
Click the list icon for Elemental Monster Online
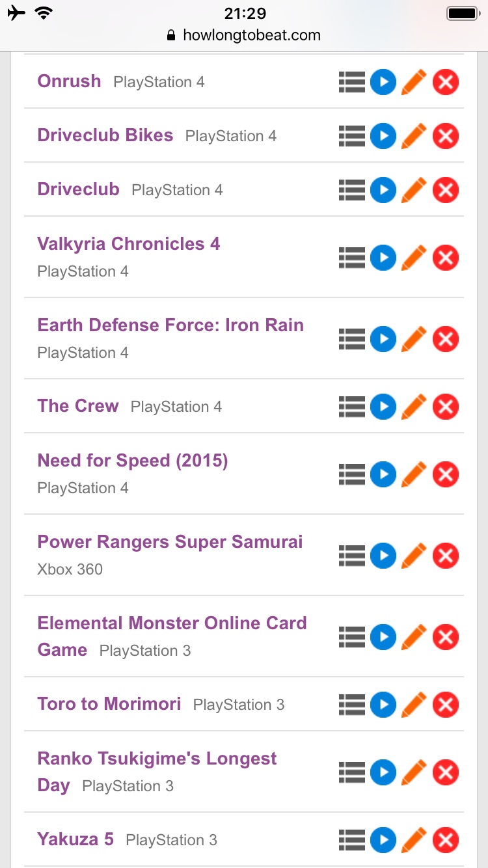pos(351,637)
